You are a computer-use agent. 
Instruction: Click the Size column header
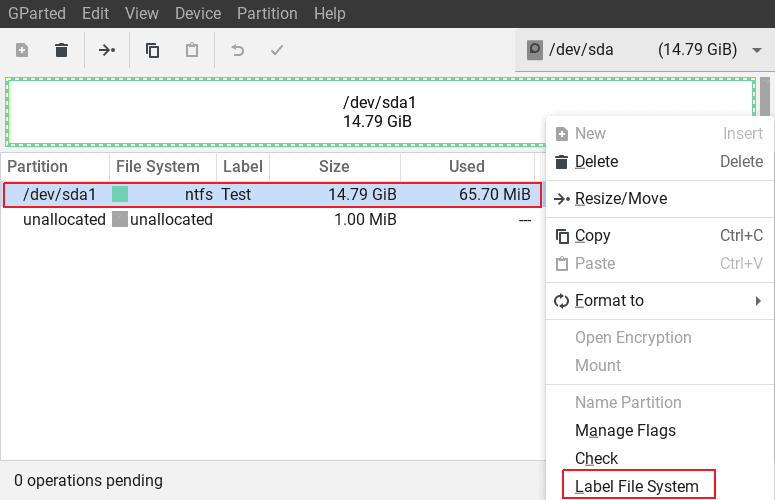click(x=335, y=167)
